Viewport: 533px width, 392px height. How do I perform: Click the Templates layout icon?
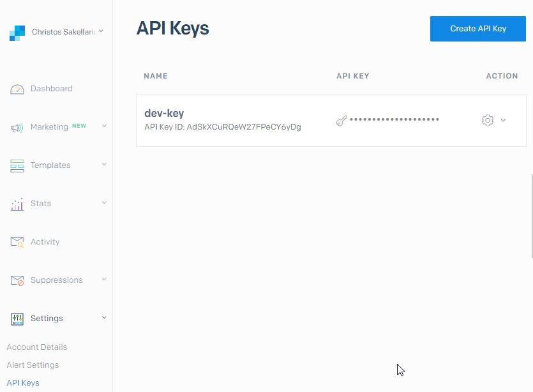tap(17, 166)
